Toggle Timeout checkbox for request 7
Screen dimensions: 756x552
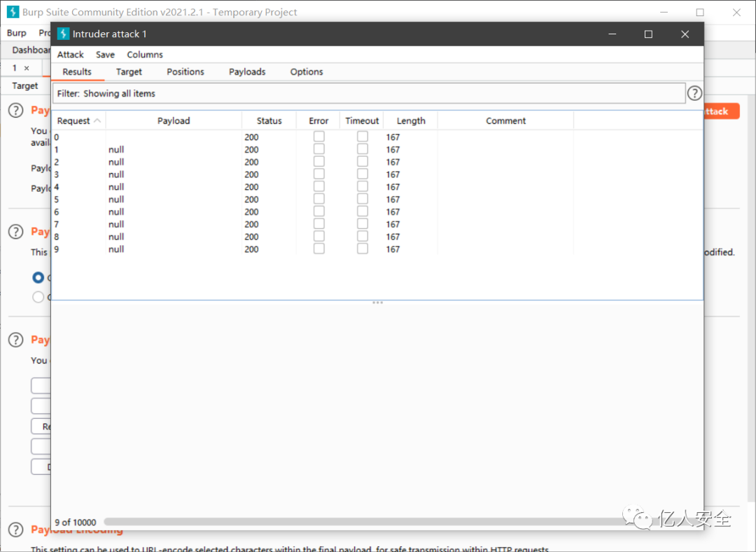(x=363, y=224)
